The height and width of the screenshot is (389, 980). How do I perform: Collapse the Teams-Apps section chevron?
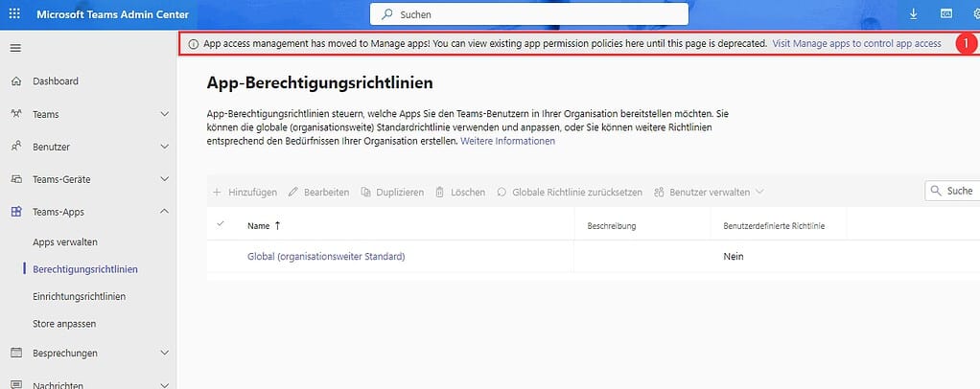[x=164, y=212]
